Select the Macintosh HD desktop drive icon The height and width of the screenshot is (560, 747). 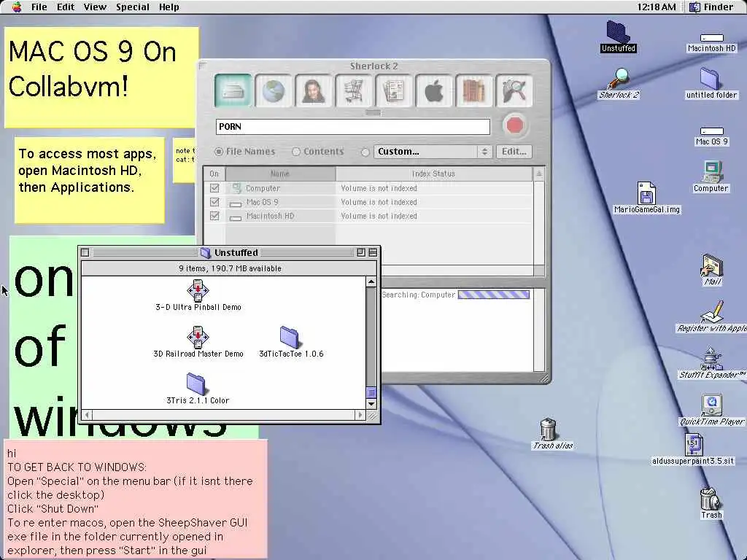pyautogui.click(x=712, y=42)
